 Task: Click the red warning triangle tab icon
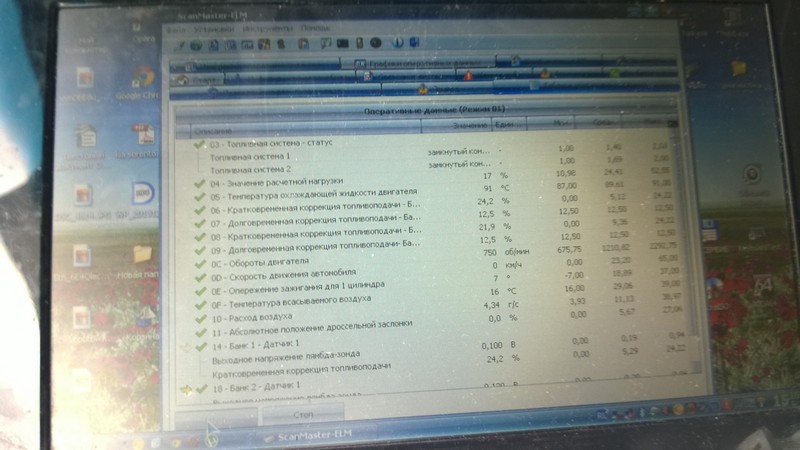tap(468, 77)
